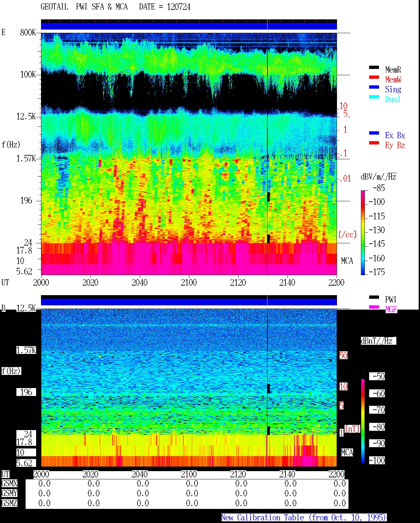Click the red [nT] unit label

tap(352, 429)
